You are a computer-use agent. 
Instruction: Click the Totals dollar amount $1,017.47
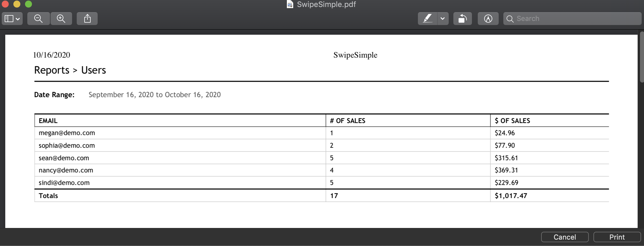point(511,196)
